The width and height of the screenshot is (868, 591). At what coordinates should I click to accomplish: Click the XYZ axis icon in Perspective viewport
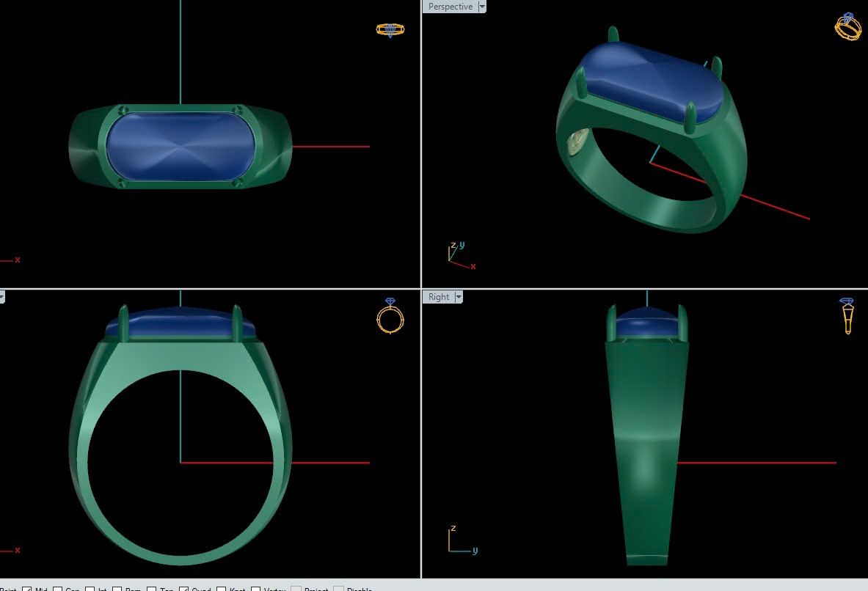(458, 254)
